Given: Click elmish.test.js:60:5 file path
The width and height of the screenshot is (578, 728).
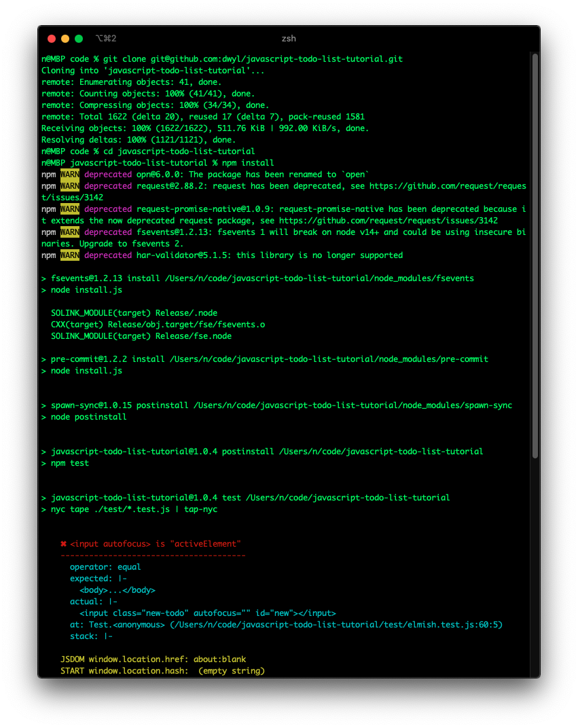Looking at the screenshot, I should 336,625.
